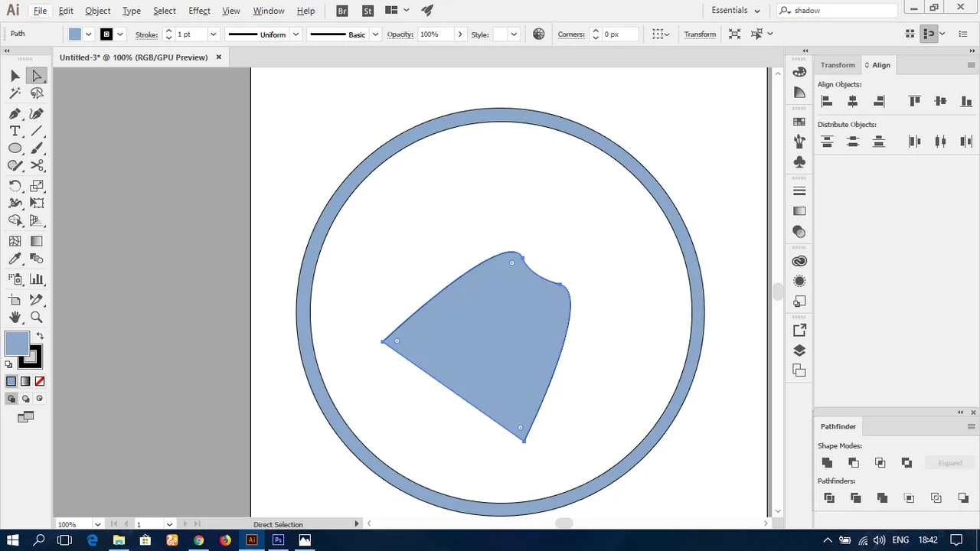Select the Selection tool (black arrow)

[x=15, y=76]
